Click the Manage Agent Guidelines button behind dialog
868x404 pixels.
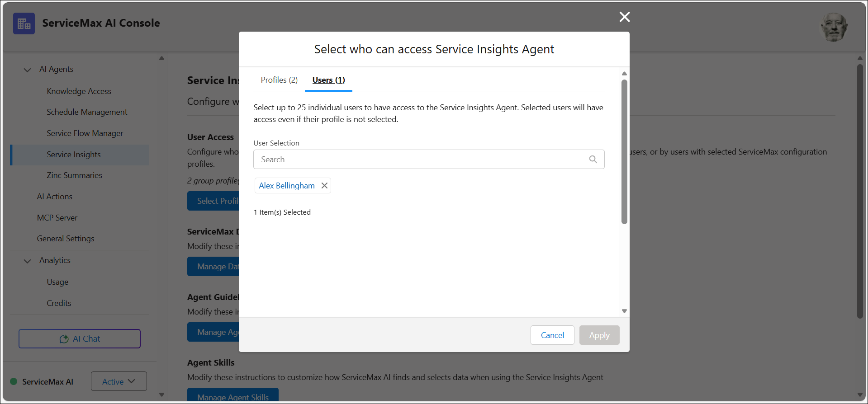tap(213, 332)
